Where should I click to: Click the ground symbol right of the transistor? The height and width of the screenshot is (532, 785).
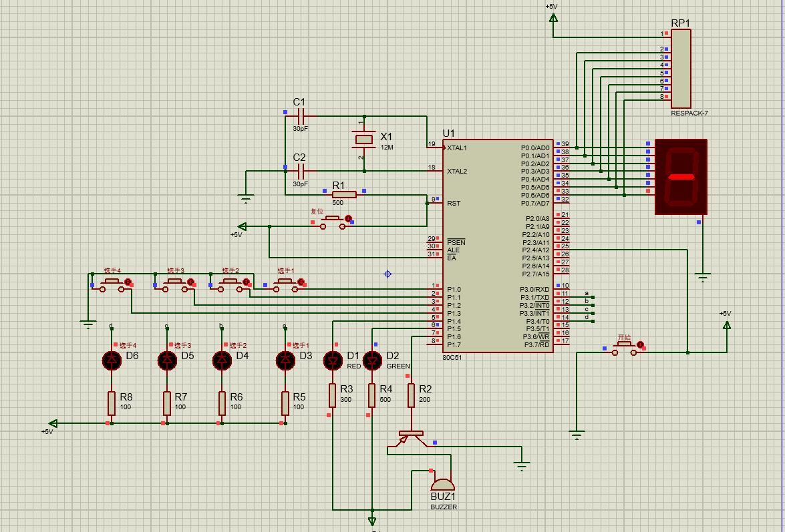(522, 467)
